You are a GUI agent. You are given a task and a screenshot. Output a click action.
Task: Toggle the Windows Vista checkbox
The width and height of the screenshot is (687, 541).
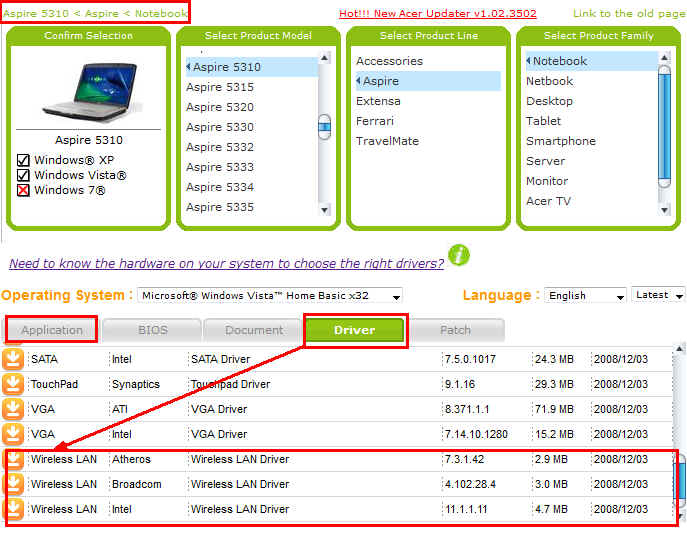click(23, 175)
